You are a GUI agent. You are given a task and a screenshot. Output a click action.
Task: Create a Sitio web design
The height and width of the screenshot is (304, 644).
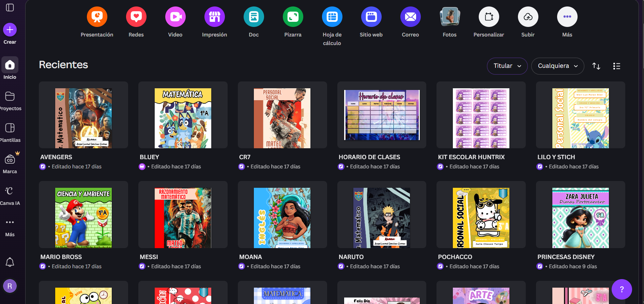point(371,17)
